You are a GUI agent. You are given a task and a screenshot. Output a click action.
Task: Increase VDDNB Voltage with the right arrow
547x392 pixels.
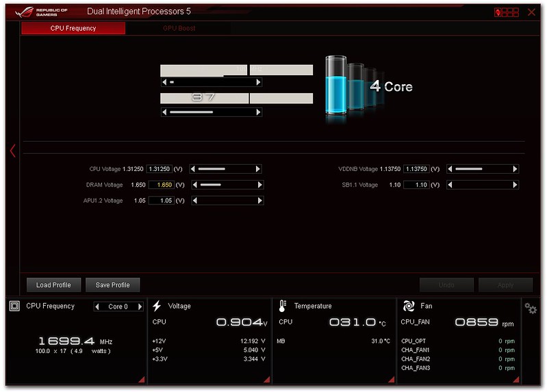click(516, 169)
